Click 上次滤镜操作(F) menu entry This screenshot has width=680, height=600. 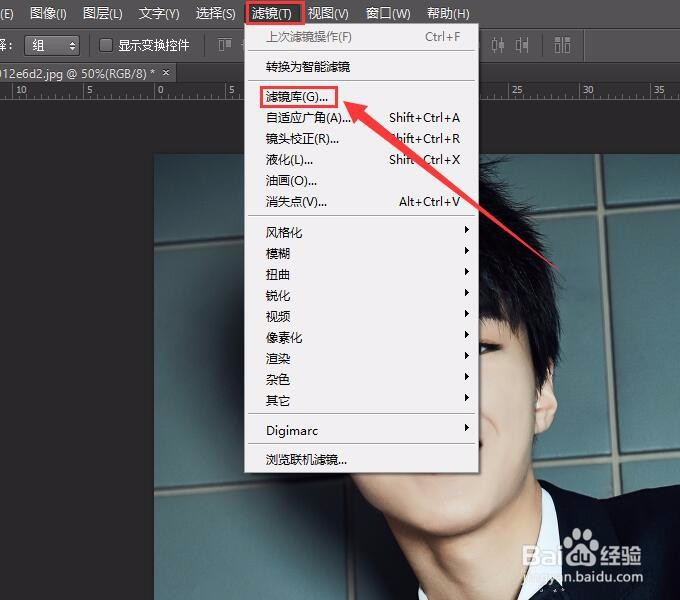click(362, 37)
